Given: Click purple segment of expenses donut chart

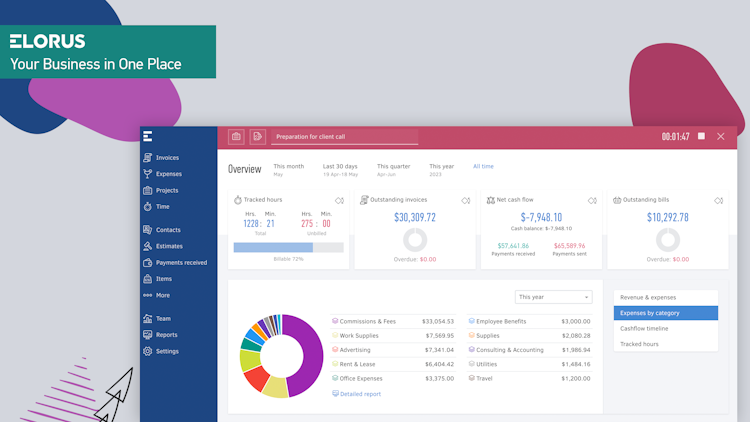Looking at the screenshot, I should pyautogui.click(x=311, y=355).
